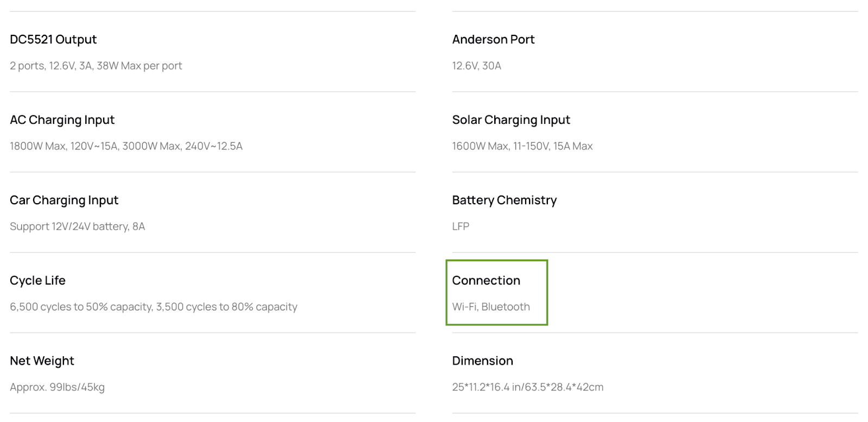868x422 pixels.
Task: Select the Solar Charging Input title
Action: coord(511,120)
